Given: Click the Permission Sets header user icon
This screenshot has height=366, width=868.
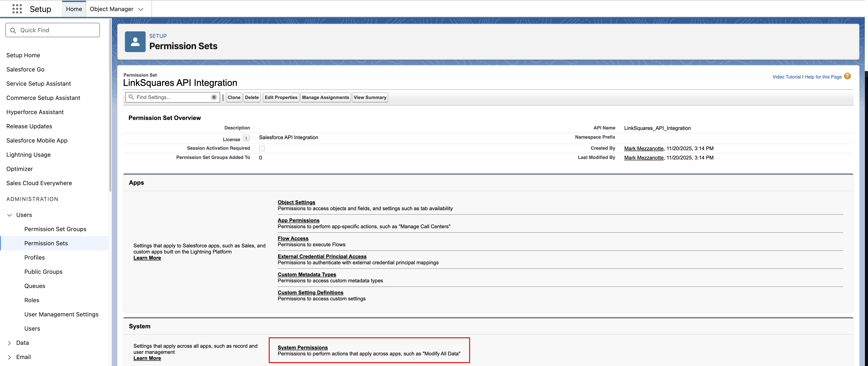Looking at the screenshot, I should pyautogui.click(x=135, y=42).
